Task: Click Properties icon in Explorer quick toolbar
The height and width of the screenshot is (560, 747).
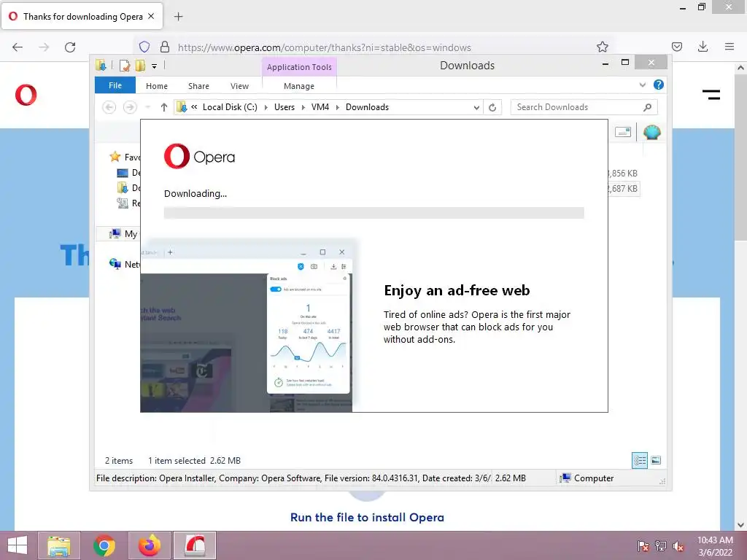Action: coord(124,66)
